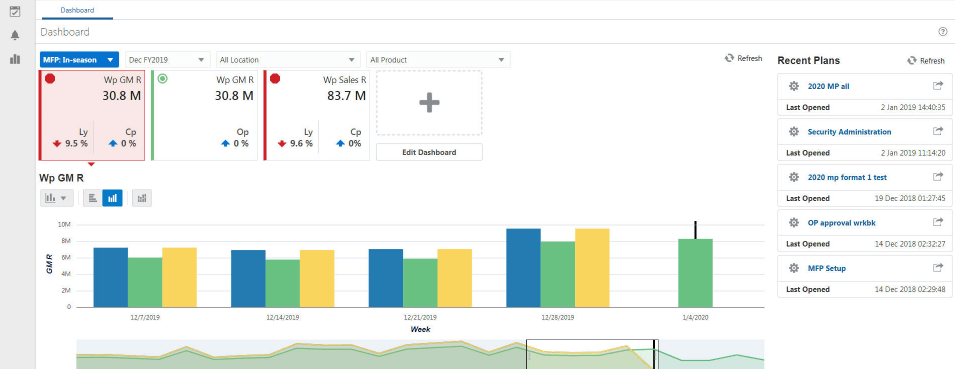This screenshot has width=955, height=369.
Task: Open 2020 MP all via its arrow icon
Action: pyautogui.click(x=937, y=86)
